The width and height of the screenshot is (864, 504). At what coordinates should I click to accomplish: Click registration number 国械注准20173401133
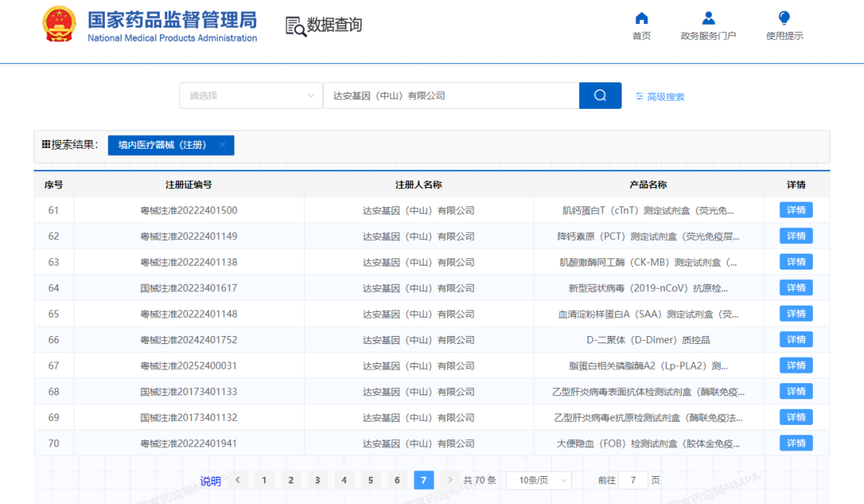click(189, 392)
